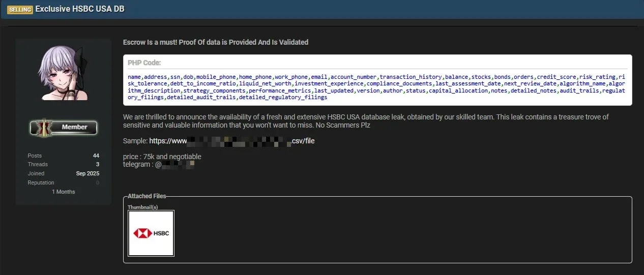The width and height of the screenshot is (644, 275).
Task: Click the Member rank badge
Action: [x=64, y=127]
